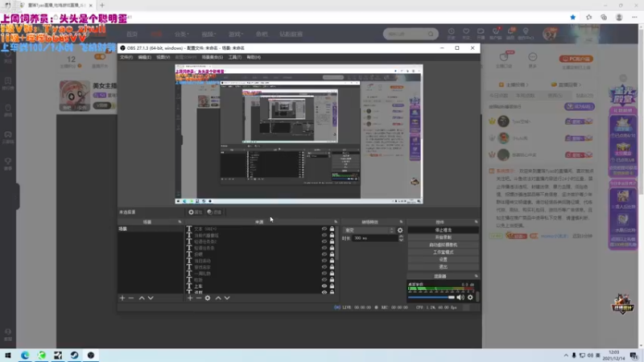Pop out the 转场特效 dock panel
This screenshot has width=644, height=362.
point(401,222)
